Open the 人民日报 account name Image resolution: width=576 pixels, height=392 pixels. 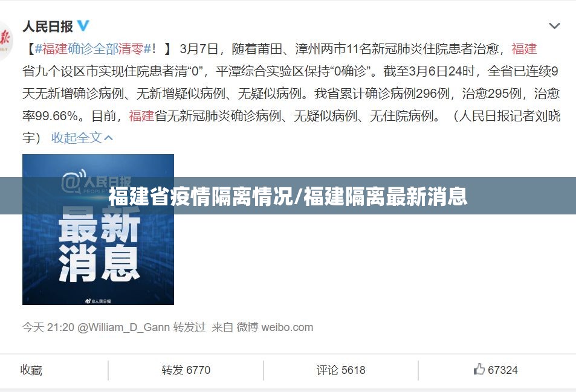[48, 27]
